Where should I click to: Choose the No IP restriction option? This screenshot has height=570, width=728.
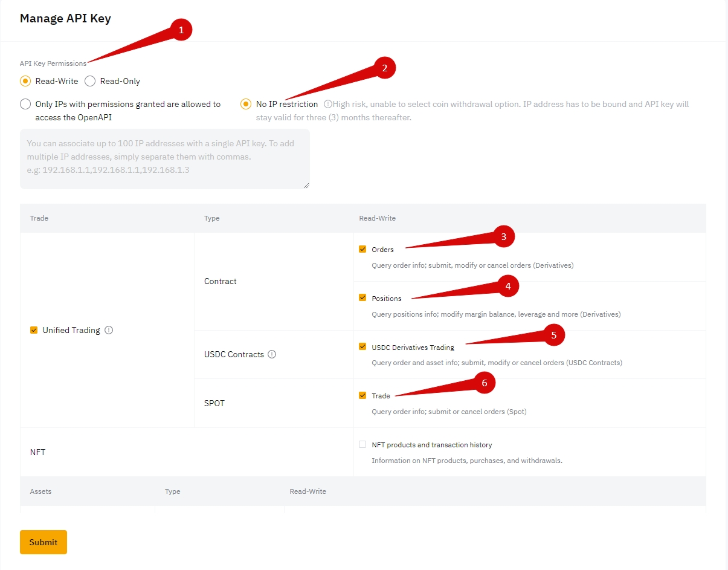point(246,104)
